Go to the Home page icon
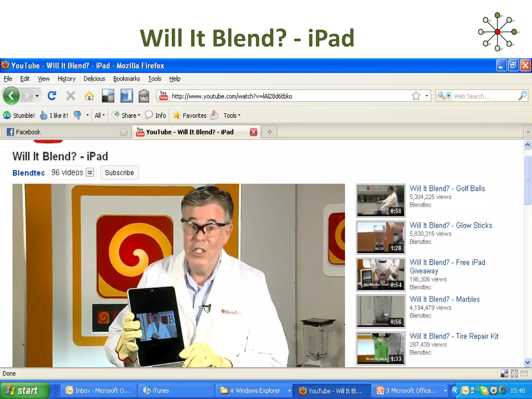 [89, 96]
